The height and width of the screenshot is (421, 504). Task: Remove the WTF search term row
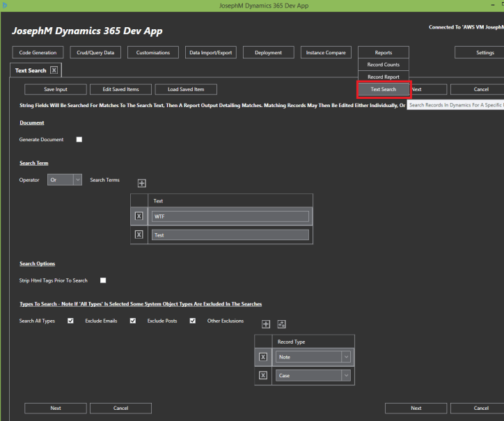coord(139,216)
